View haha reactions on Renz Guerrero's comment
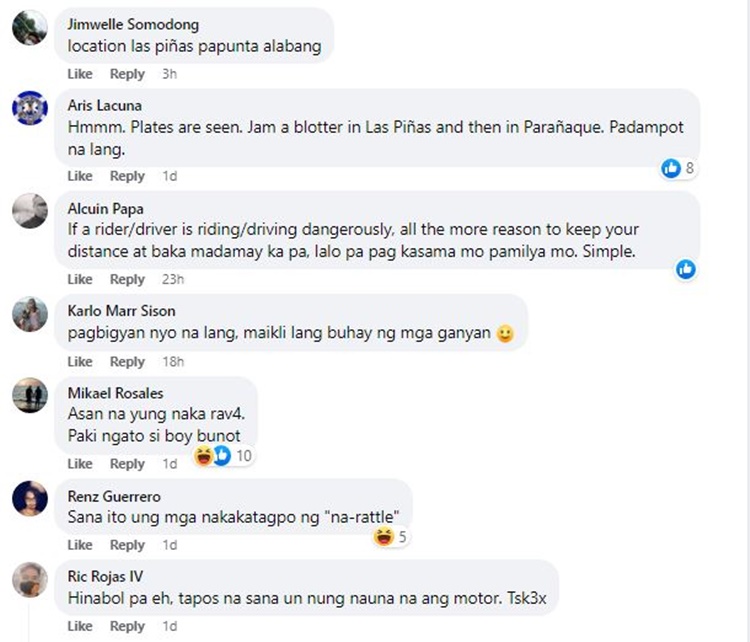This screenshot has width=750, height=642. coord(383,538)
